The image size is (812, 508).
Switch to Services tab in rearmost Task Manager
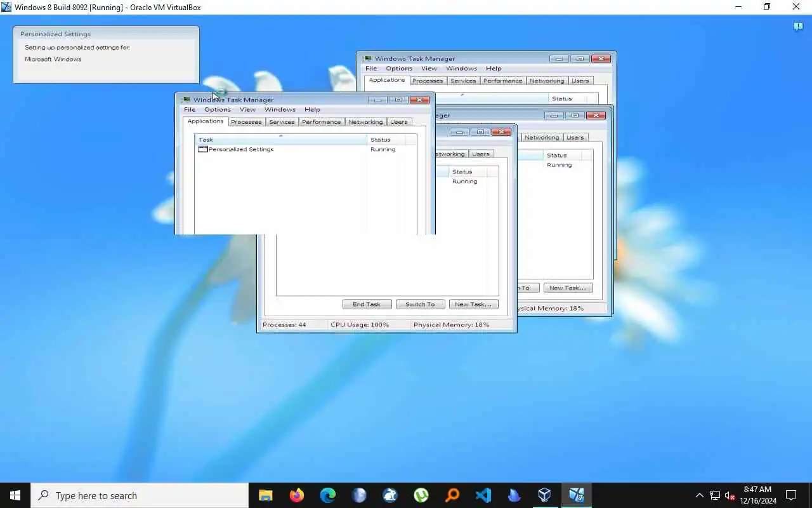463,81
